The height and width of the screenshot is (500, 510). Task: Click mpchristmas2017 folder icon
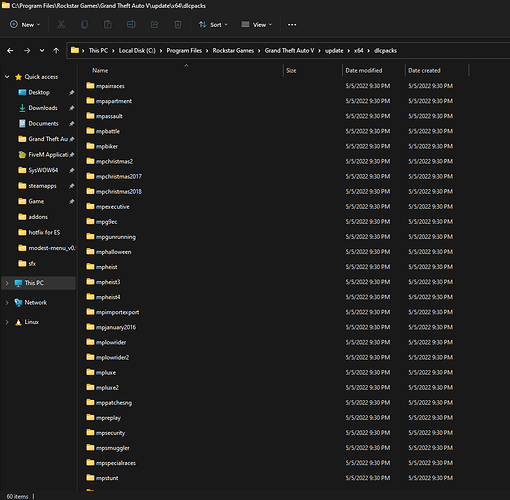click(90, 176)
